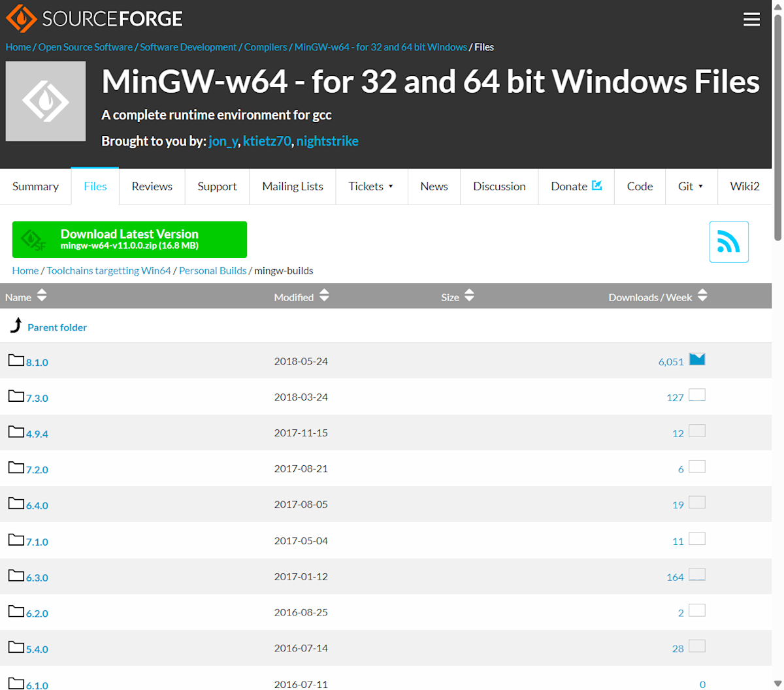
Task: Click Software Development breadcrumb link
Action: tap(188, 47)
